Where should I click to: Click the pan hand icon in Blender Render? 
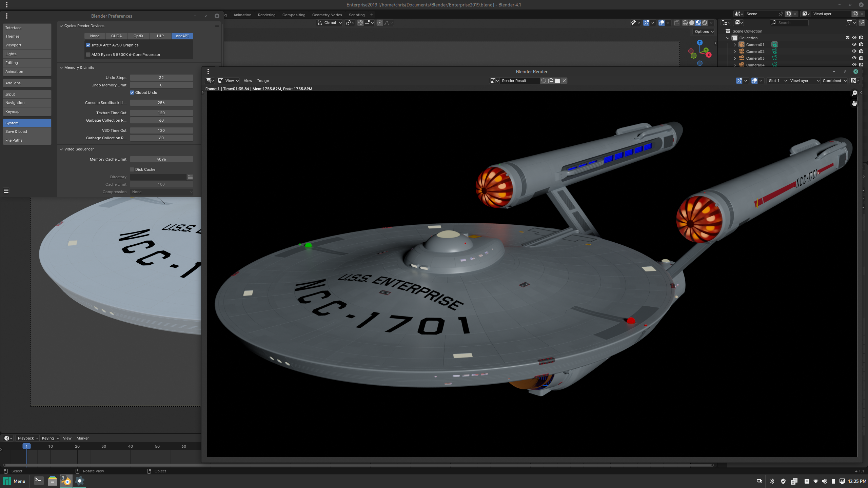pyautogui.click(x=854, y=103)
